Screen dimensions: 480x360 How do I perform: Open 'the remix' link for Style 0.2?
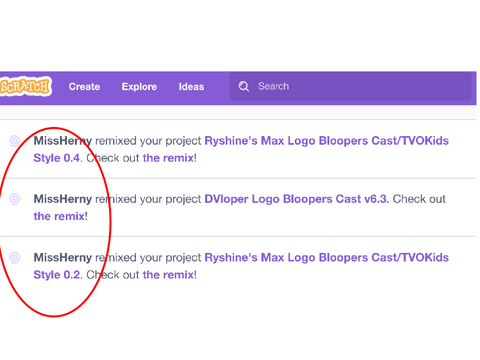(168, 275)
